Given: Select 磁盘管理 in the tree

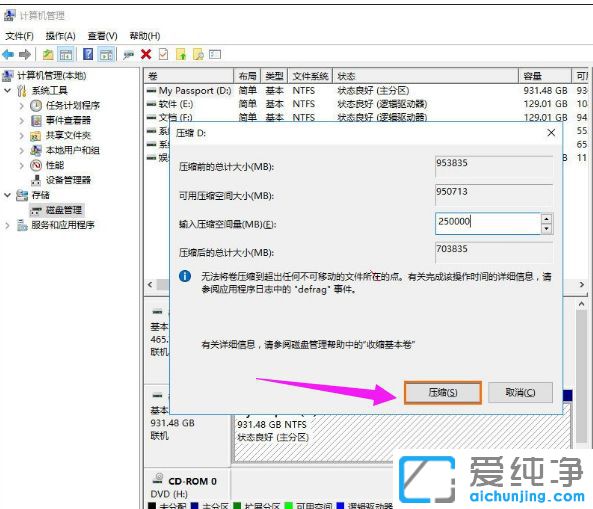Looking at the screenshot, I should (x=64, y=210).
